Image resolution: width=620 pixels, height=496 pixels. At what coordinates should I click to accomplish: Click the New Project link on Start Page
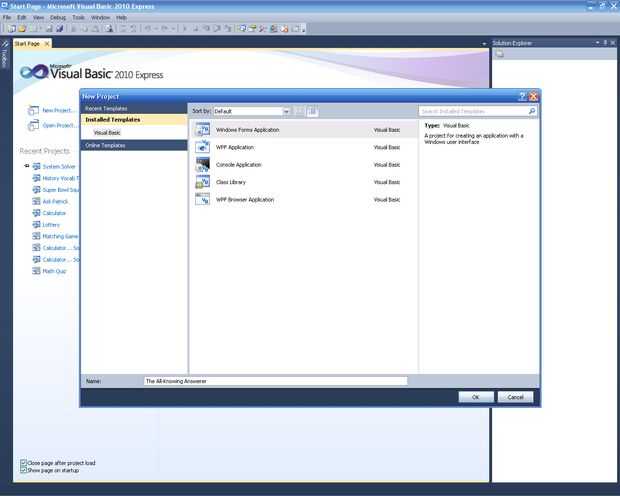(x=58, y=110)
